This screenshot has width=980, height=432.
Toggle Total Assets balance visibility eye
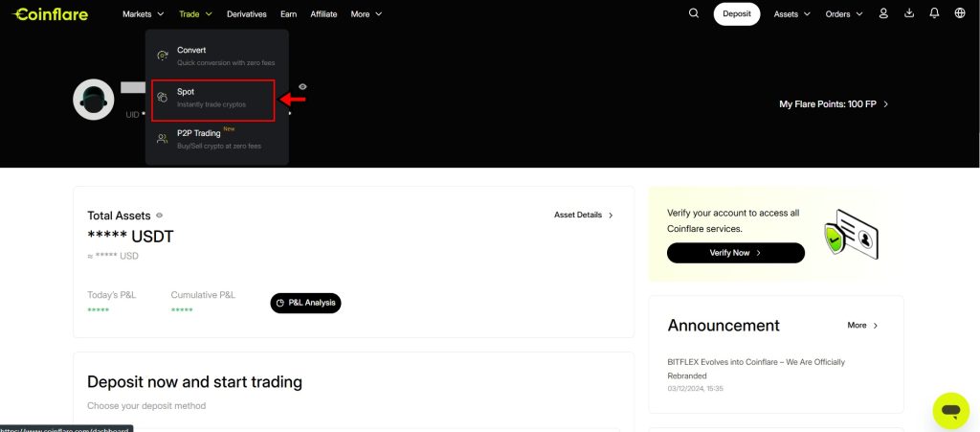click(160, 216)
